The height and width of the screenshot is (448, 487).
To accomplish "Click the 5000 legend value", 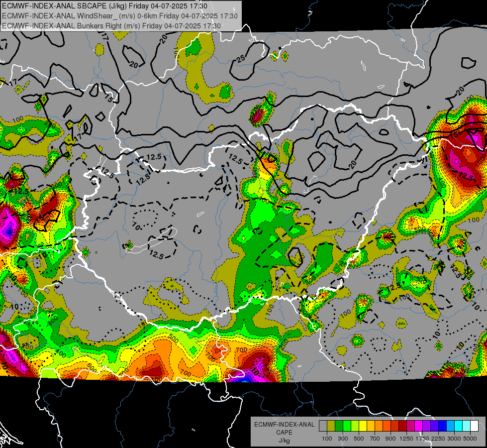I will click(470, 439).
